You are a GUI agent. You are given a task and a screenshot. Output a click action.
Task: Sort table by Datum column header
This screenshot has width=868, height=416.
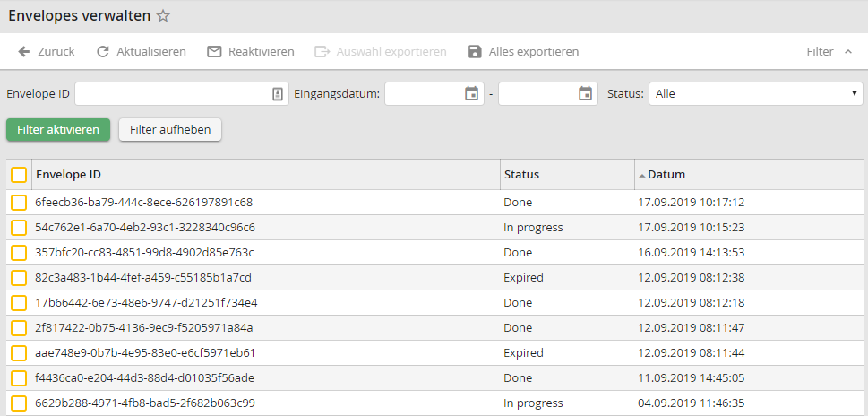pos(666,175)
